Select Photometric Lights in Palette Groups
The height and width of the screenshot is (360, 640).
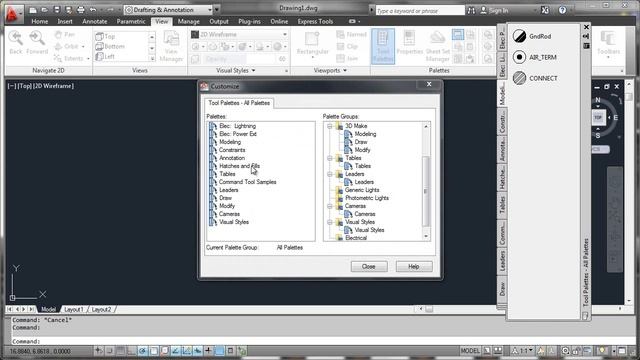[x=367, y=198]
